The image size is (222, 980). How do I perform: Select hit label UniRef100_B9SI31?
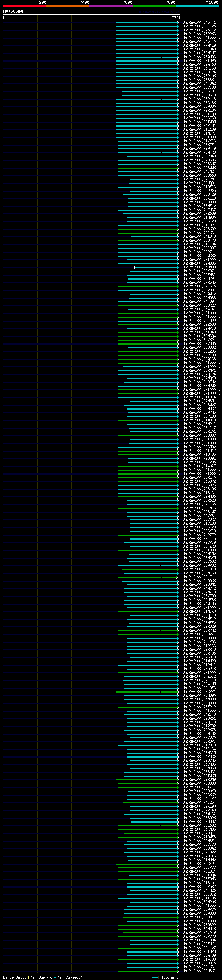(x=199, y=91)
